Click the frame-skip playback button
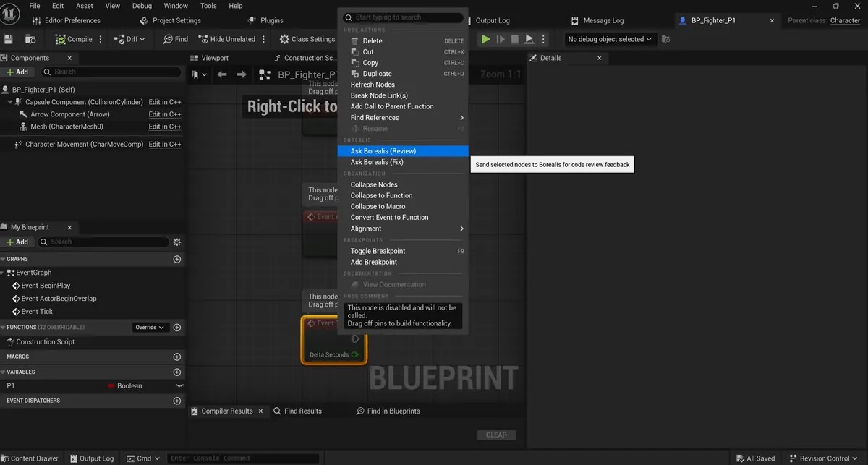This screenshot has width=868, height=465. [501, 39]
